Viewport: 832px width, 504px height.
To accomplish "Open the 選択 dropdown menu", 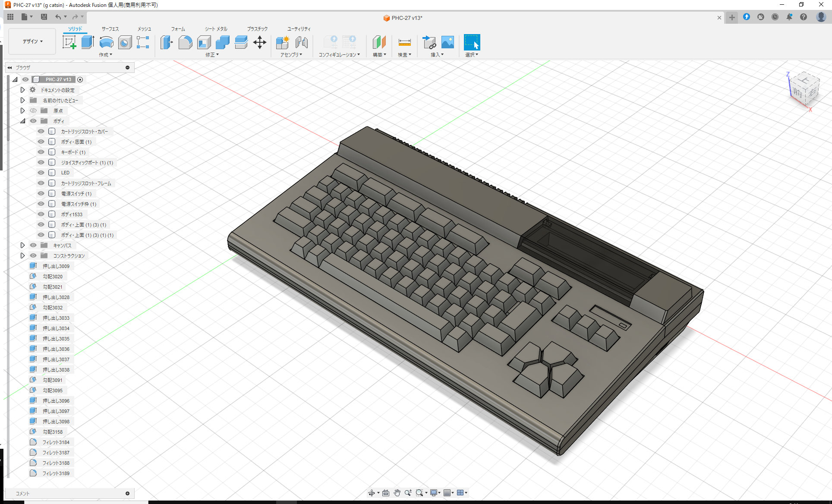I will point(472,54).
